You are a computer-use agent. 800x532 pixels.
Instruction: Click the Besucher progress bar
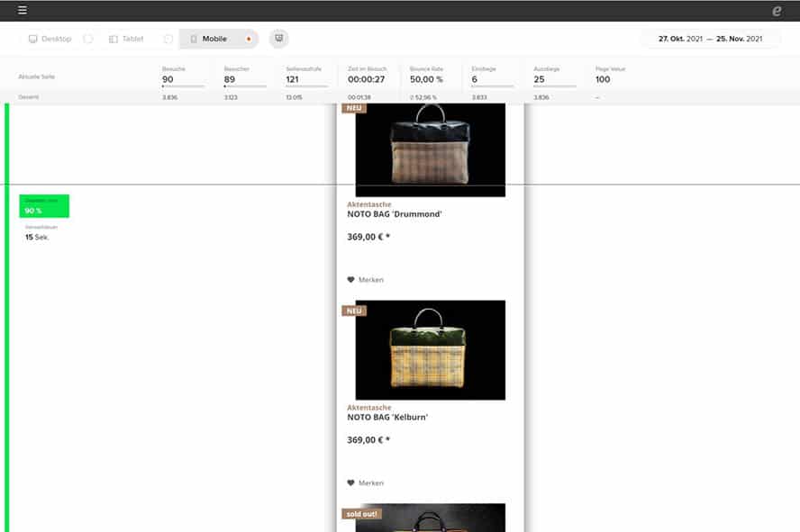click(x=245, y=86)
